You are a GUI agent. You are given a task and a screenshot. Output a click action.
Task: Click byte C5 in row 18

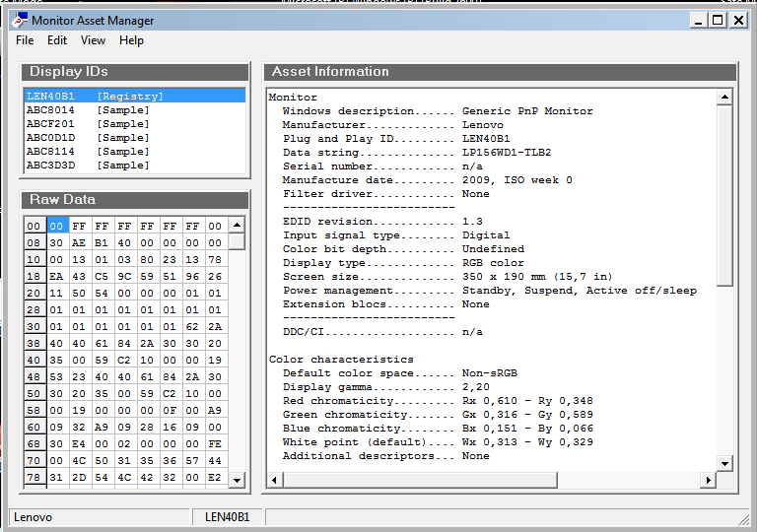click(102, 276)
